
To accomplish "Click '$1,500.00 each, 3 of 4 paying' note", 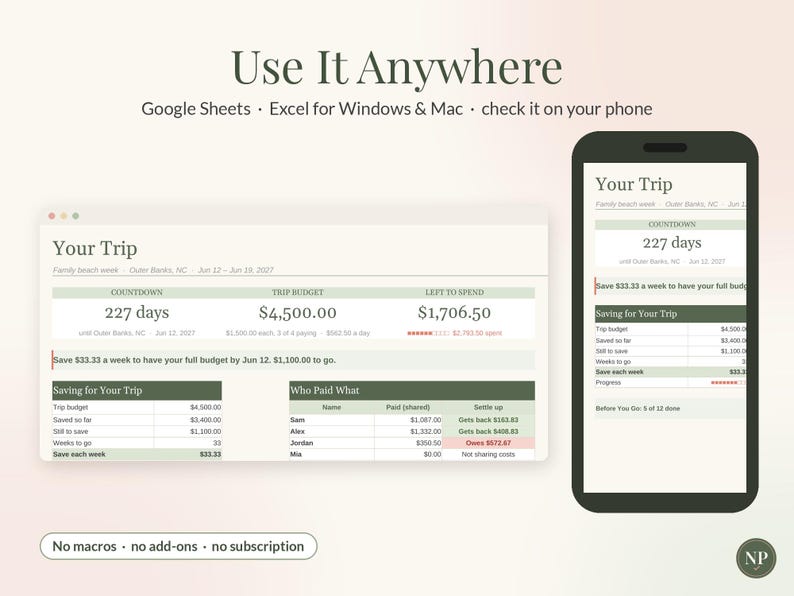I will point(271,333).
